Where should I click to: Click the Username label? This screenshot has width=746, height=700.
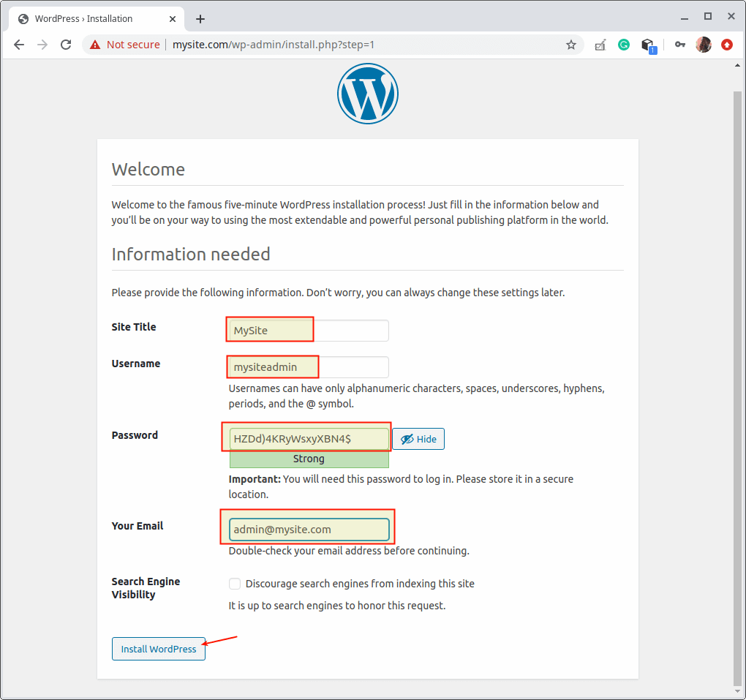click(x=136, y=364)
